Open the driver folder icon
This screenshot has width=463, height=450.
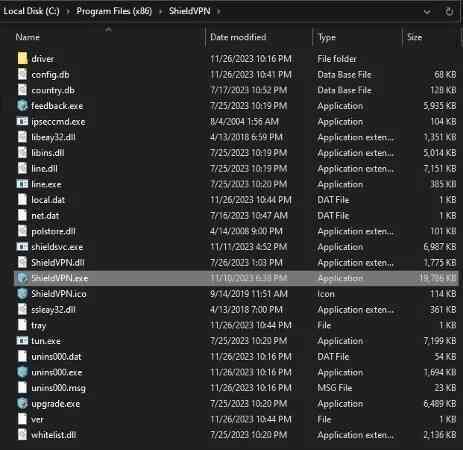point(22,59)
